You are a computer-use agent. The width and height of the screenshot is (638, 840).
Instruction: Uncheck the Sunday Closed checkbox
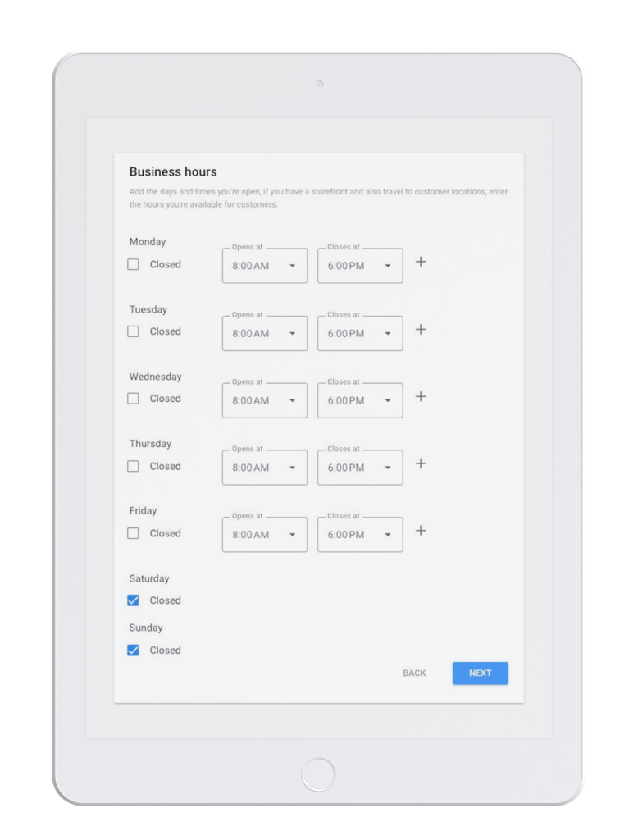coord(133,651)
